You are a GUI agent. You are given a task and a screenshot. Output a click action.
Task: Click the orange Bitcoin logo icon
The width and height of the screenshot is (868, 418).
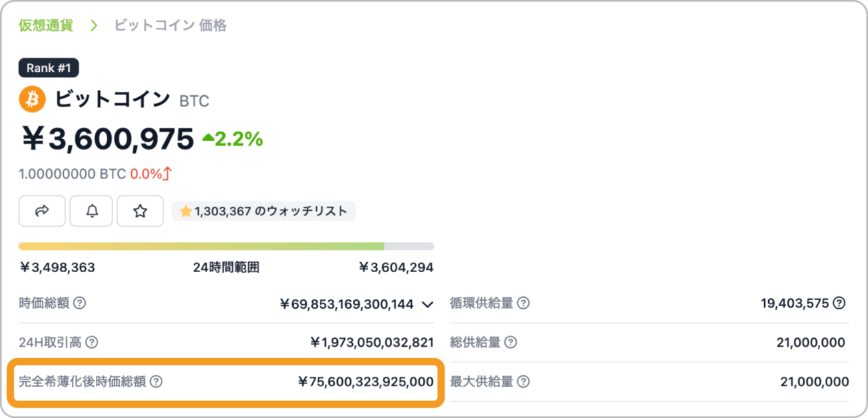point(32,100)
